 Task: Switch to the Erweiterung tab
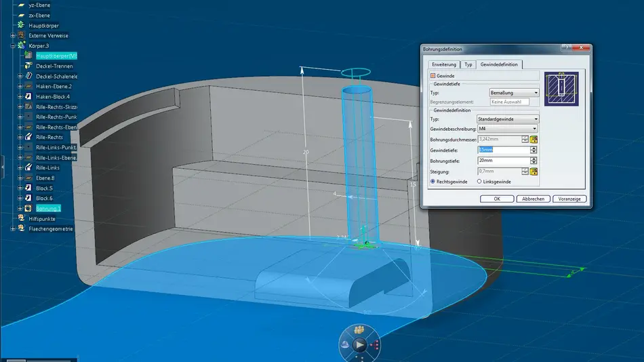[441, 64]
